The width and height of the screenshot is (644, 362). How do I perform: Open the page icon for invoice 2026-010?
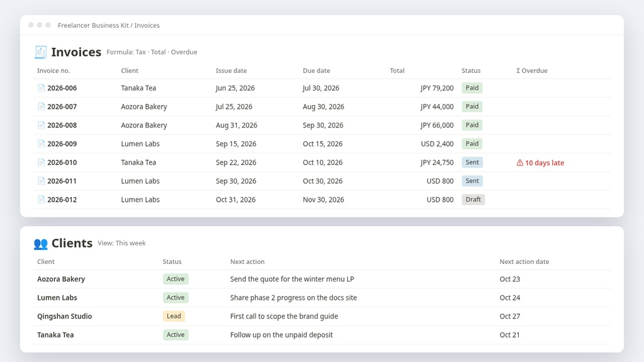(x=41, y=163)
